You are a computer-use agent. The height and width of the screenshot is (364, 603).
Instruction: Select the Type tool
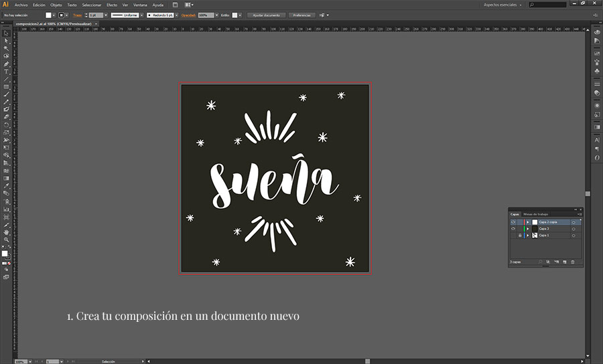click(x=6, y=72)
